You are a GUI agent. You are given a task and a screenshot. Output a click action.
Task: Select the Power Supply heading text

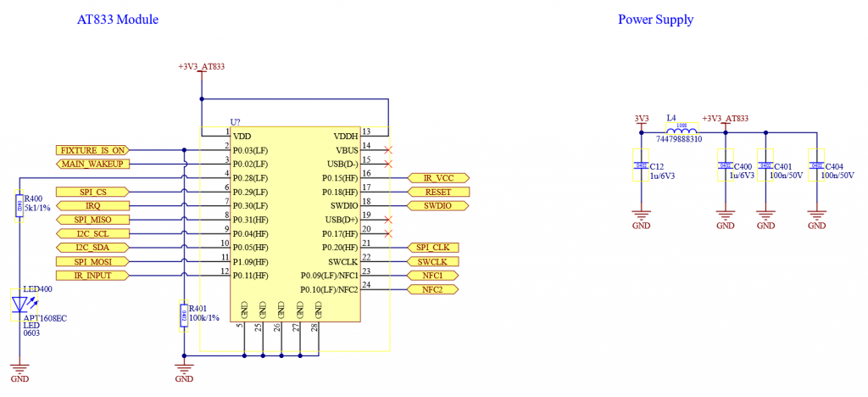pos(655,20)
